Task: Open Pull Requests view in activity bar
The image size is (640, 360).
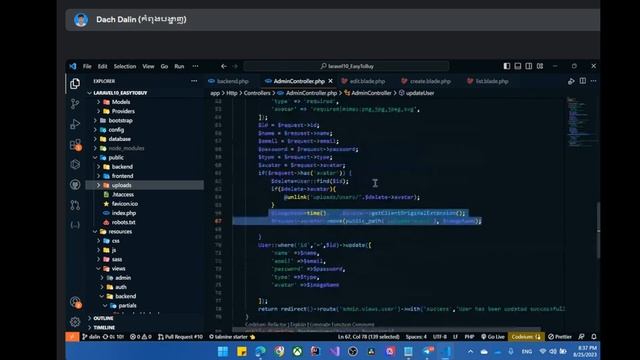Action: coord(75,205)
